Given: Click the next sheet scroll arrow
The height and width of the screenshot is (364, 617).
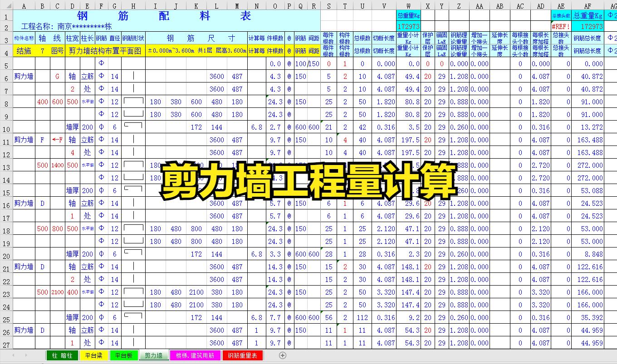Looking at the screenshot, I should [x=26, y=355].
